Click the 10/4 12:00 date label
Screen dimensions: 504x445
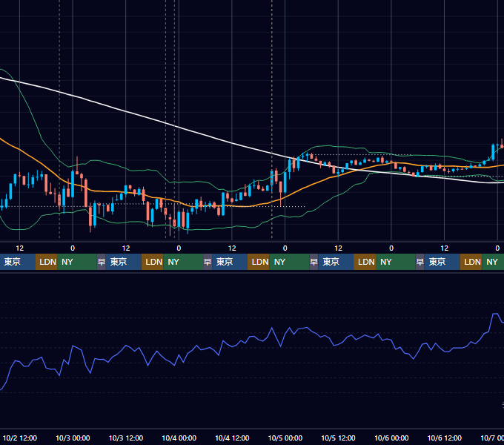pos(232,438)
